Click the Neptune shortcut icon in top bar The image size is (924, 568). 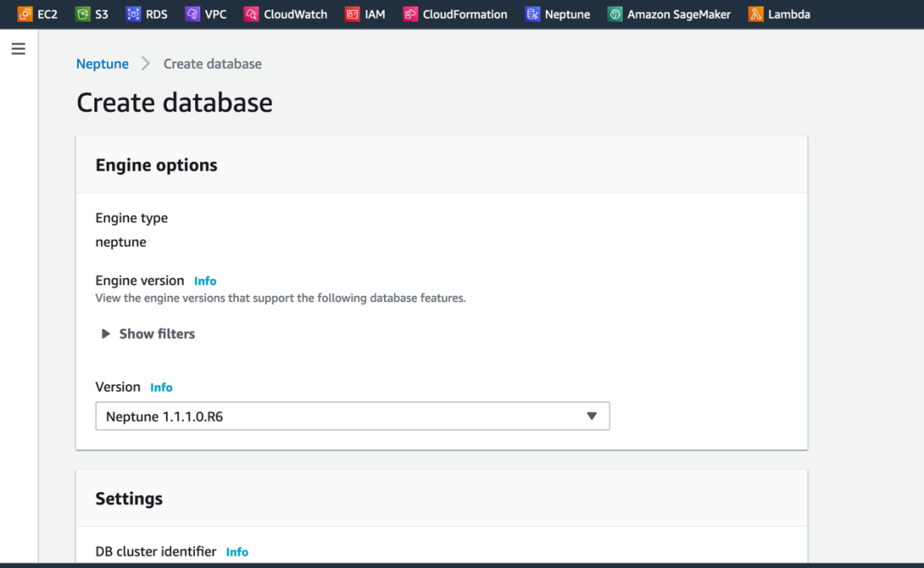[532, 15]
